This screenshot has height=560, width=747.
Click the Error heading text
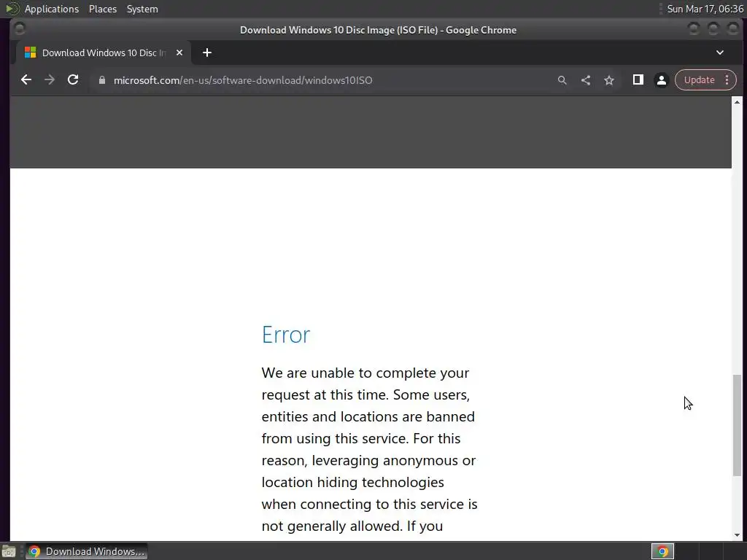[x=286, y=335]
